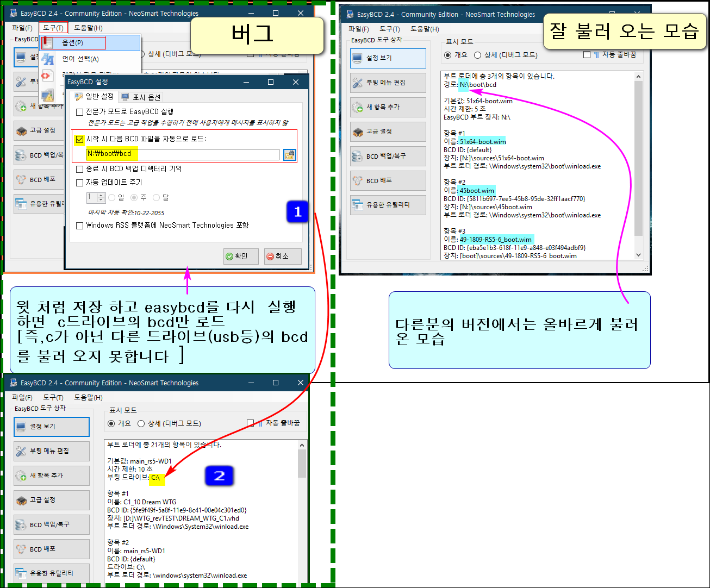Select 설정 보기 in the 21-entry window
The width and height of the screenshot is (710, 588).
(52, 427)
